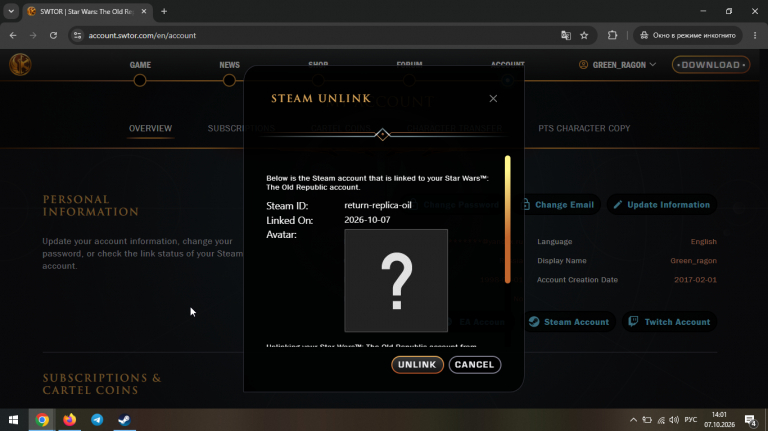This screenshot has width=768, height=431.
Task: Open Steam from the taskbar
Action: tap(124, 420)
